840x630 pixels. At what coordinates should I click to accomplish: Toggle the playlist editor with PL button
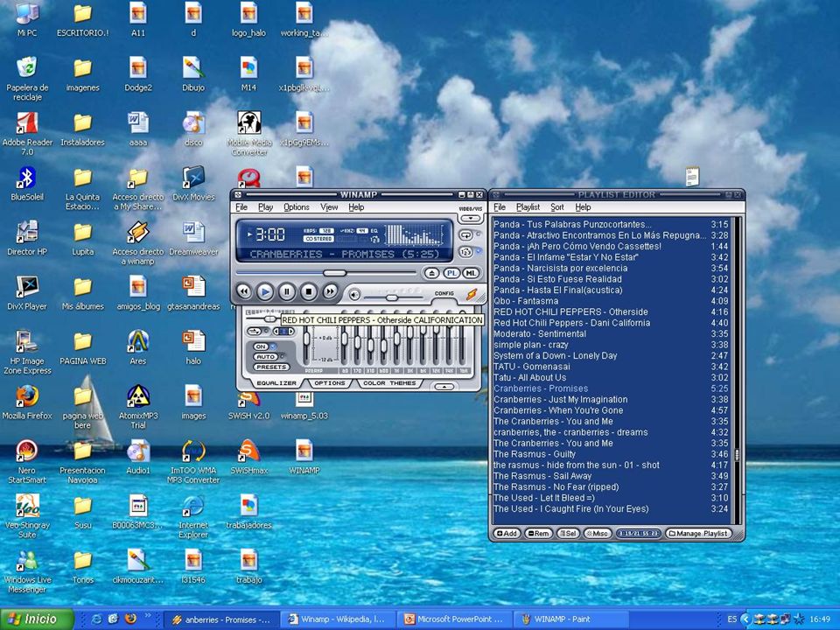(451, 273)
